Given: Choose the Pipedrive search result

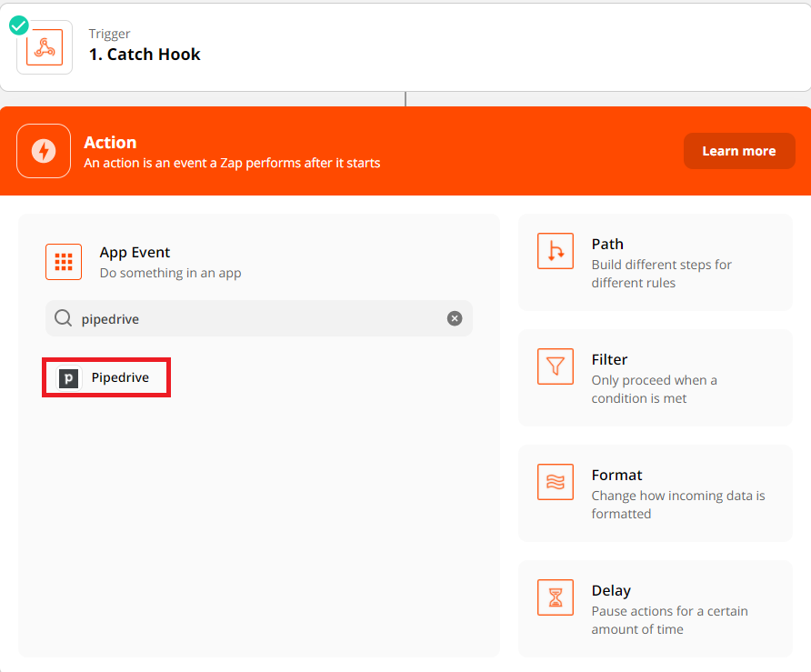Looking at the screenshot, I should (x=106, y=377).
